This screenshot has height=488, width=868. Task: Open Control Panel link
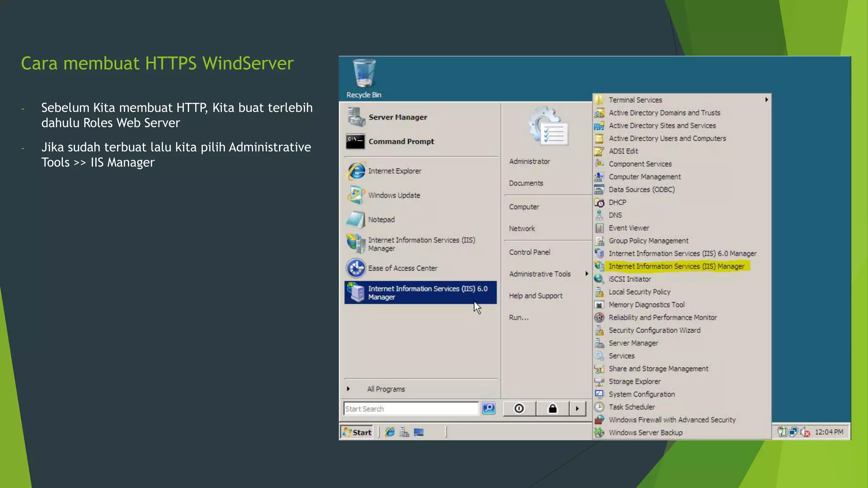pos(529,252)
